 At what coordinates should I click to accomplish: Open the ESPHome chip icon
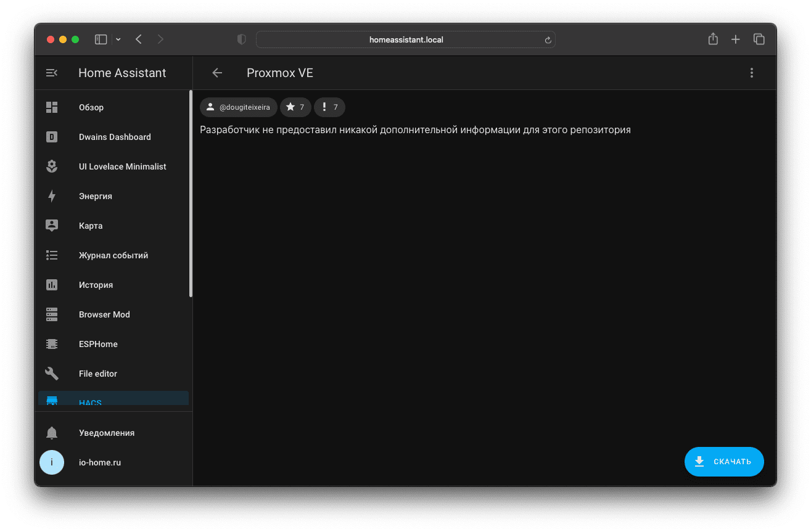(52, 344)
